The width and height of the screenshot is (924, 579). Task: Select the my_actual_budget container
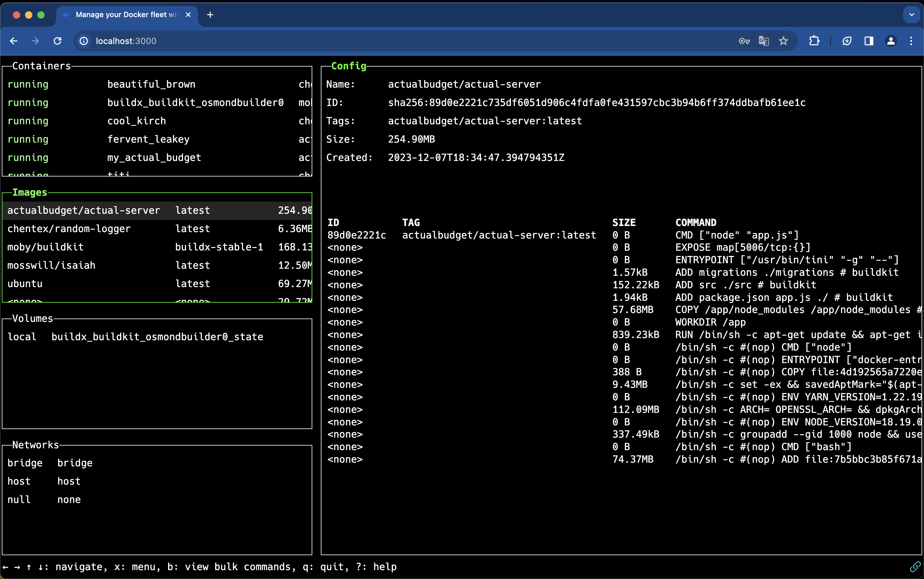[x=154, y=157]
